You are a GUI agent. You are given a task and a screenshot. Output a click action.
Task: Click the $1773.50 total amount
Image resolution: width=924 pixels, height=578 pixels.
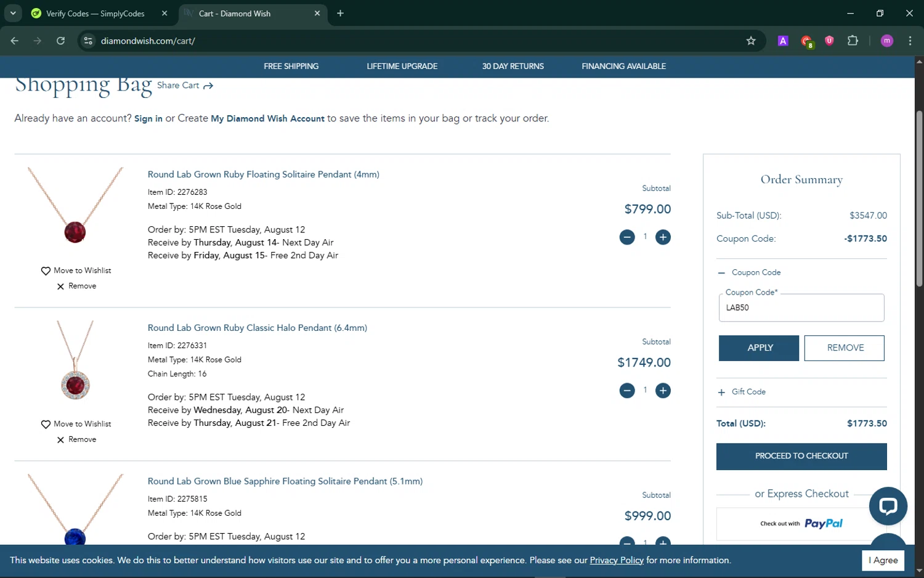(x=867, y=423)
